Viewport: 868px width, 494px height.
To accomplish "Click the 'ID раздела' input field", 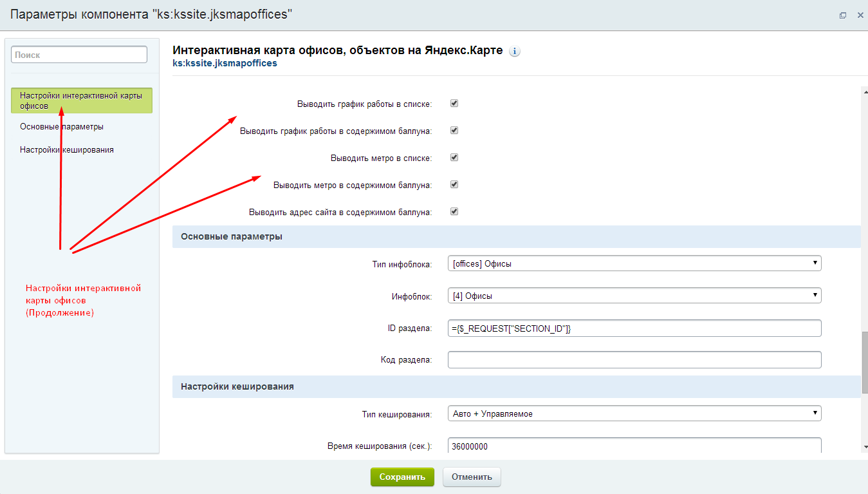I will pyautogui.click(x=634, y=328).
